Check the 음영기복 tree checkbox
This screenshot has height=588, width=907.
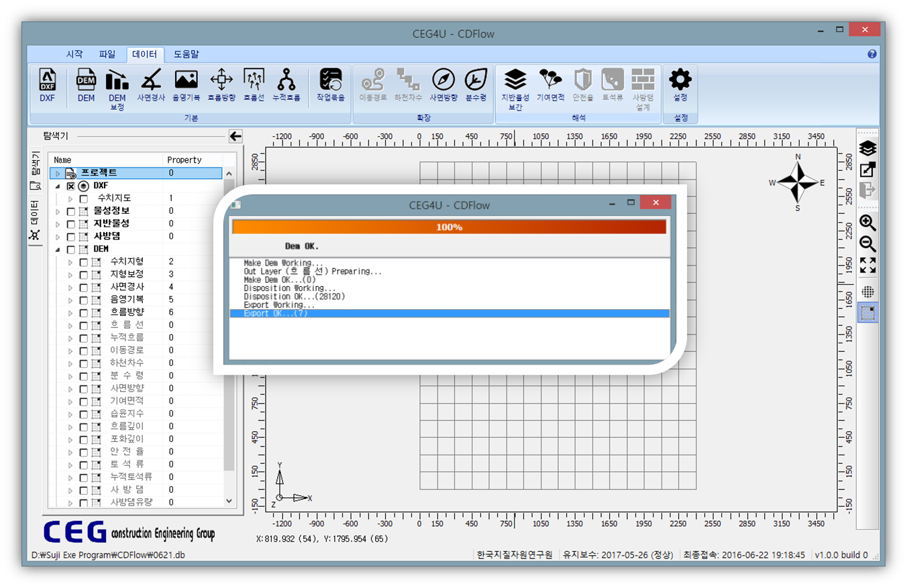click(x=84, y=300)
